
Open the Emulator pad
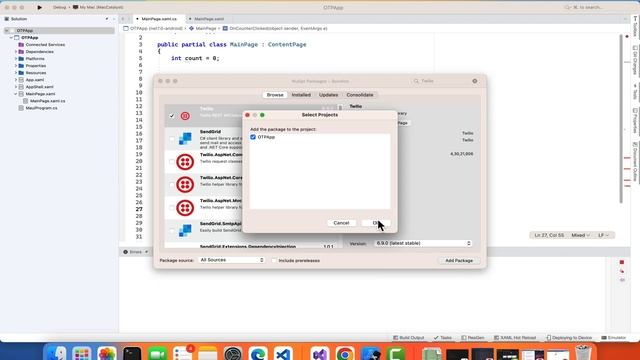coord(613,338)
